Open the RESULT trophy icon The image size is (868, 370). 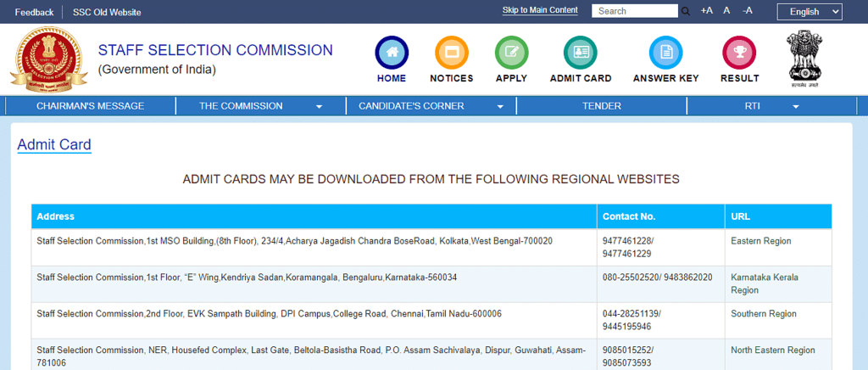[x=739, y=53]
